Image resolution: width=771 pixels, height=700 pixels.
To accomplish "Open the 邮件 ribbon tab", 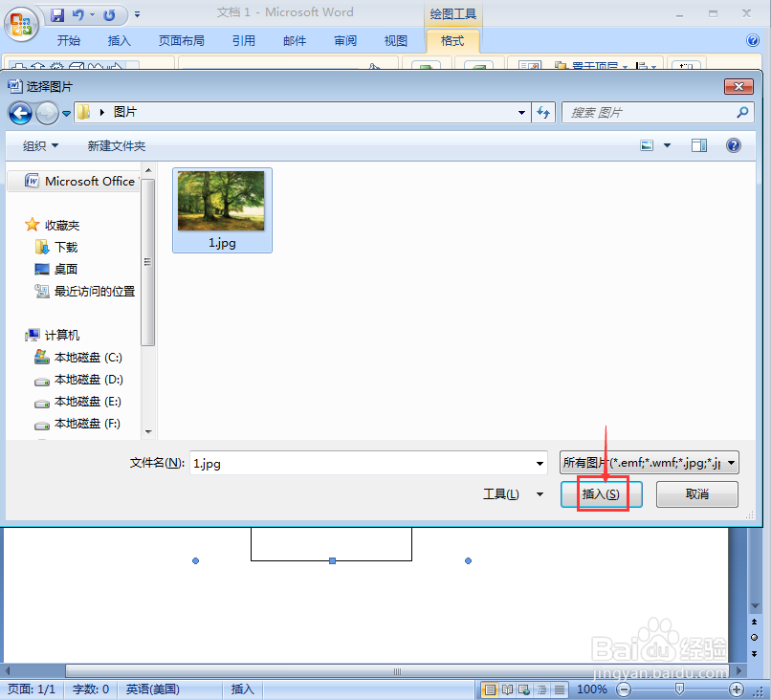I will click(x=295, y=40).
